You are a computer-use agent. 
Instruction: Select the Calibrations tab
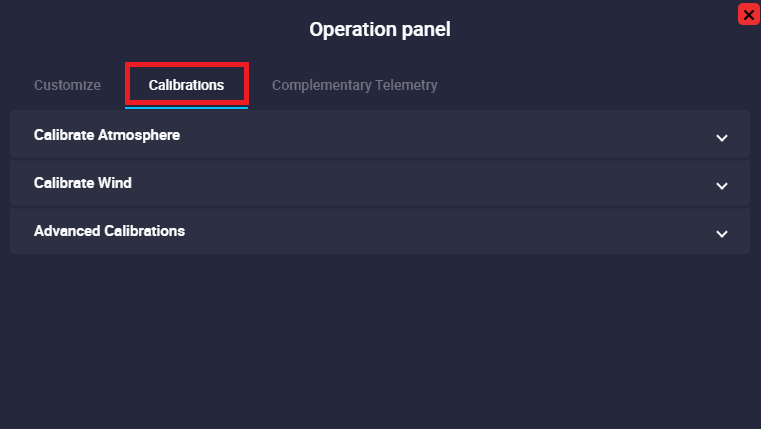coord(186,85)
